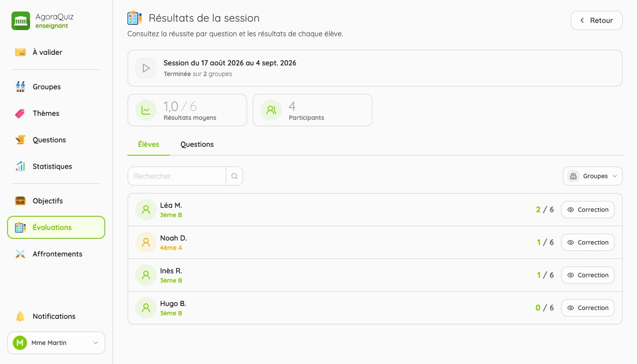This screenshot has width=637, height=364.
Task: Click Noah D.'s 4ème A group label
Action: pos(171,248)
